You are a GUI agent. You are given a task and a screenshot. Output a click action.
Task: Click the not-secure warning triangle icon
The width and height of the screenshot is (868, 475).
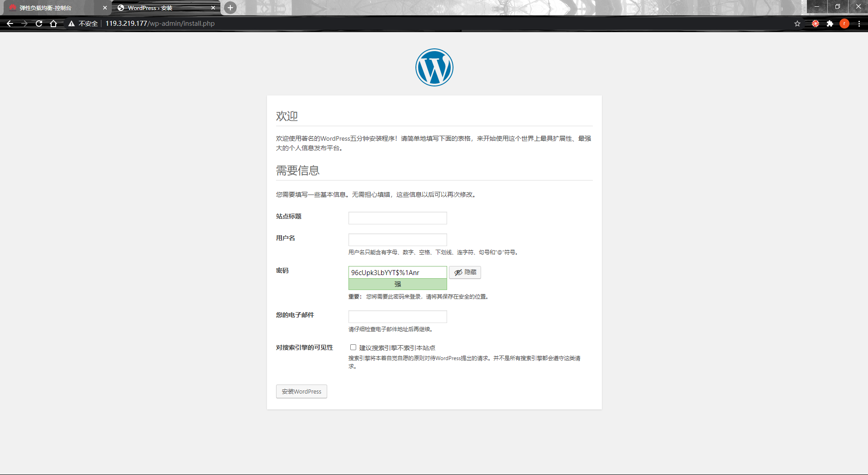point(72,24)
